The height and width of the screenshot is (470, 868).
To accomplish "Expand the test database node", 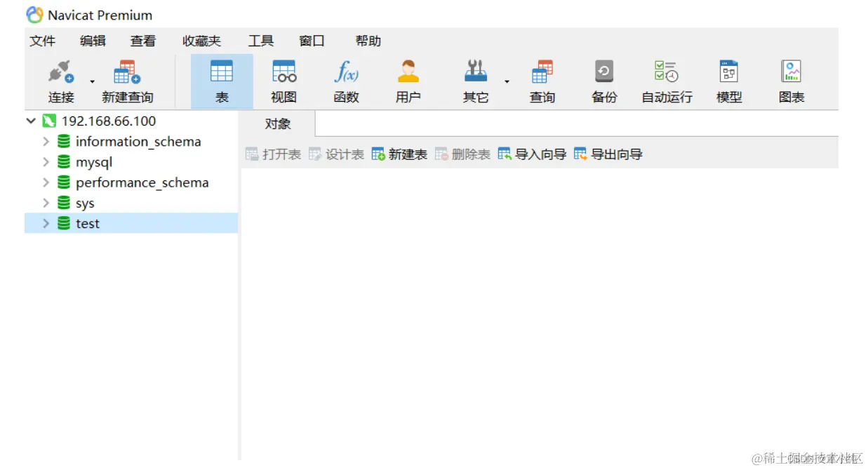I will [46, 224].
